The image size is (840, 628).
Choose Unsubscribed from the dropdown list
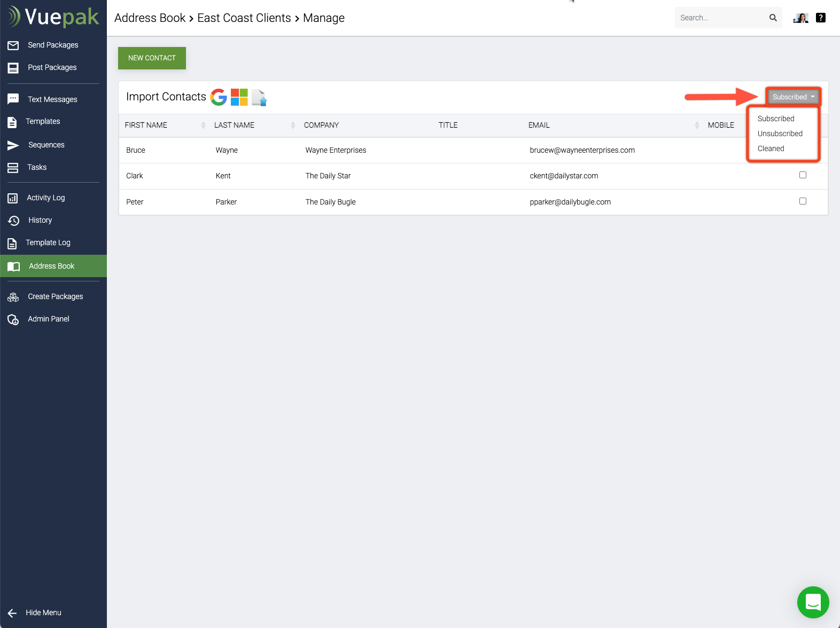coord(780,134)
